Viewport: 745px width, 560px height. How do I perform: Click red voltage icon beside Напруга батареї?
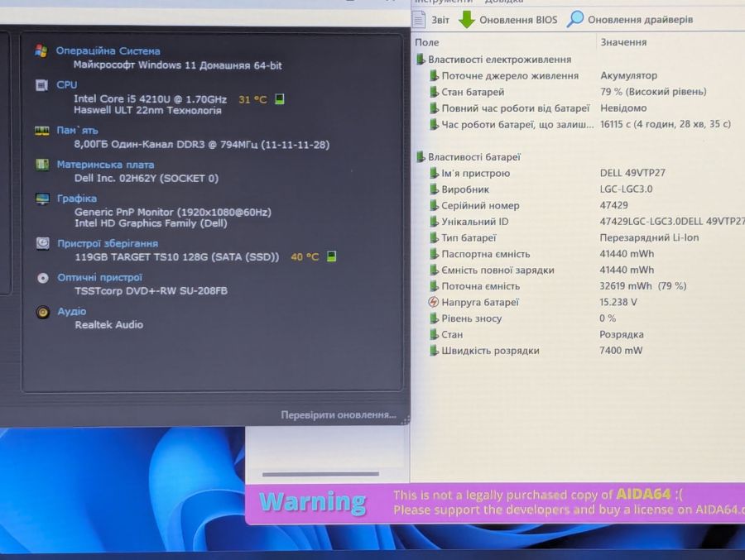coord(433,302)
